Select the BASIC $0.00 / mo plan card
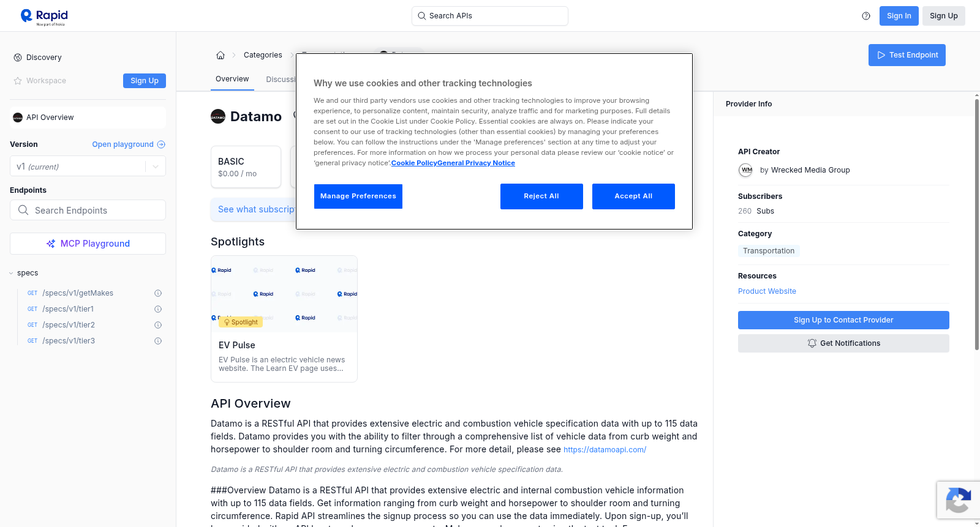 coord(246,166)
